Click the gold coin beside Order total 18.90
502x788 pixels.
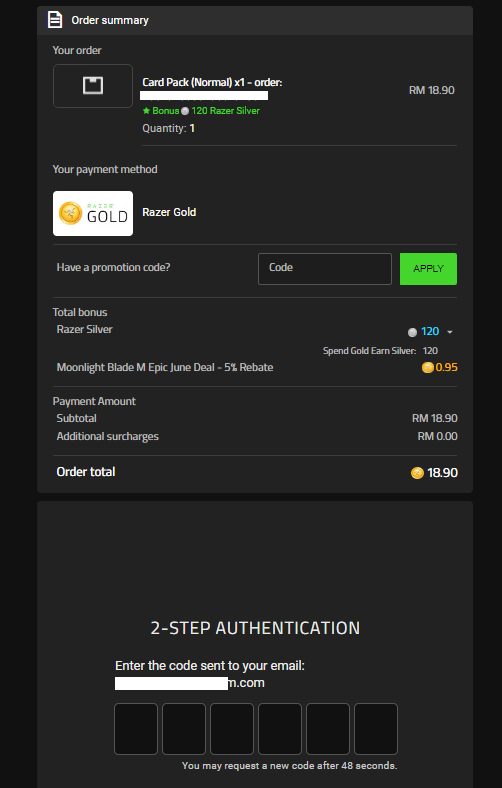(417, 473)
